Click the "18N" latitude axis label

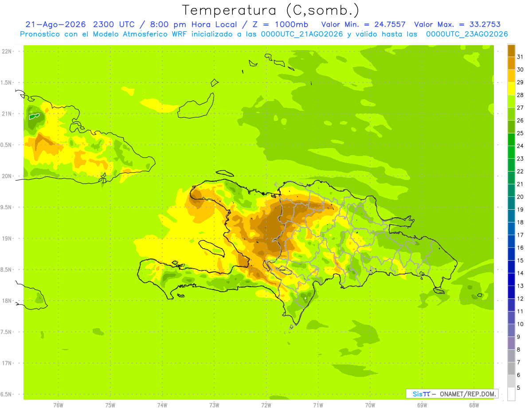(6, 301)
